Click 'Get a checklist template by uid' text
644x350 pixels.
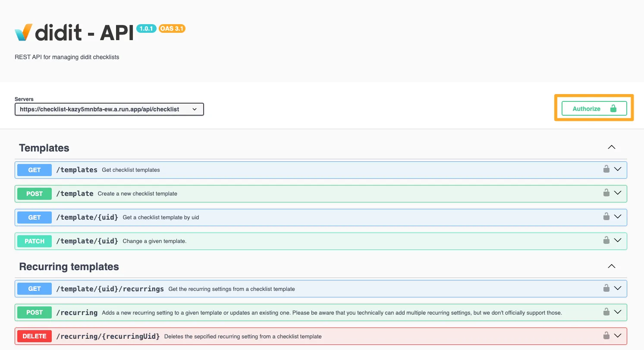[161, 218]
